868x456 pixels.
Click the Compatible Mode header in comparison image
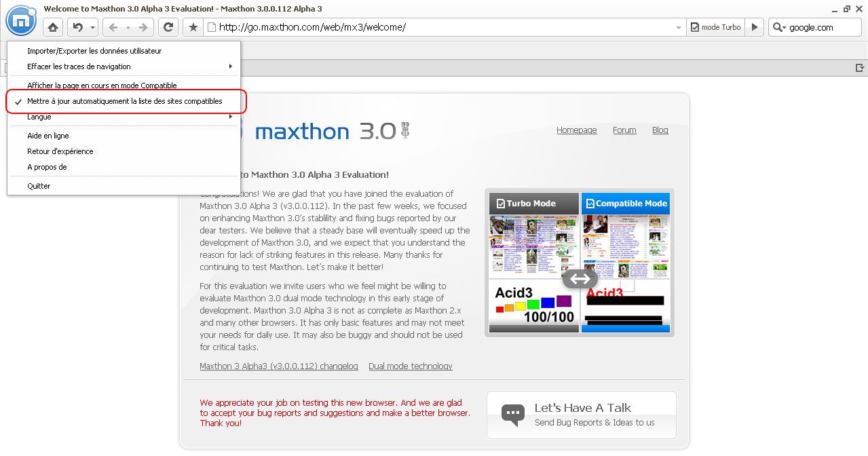click(x=626, y=204)
